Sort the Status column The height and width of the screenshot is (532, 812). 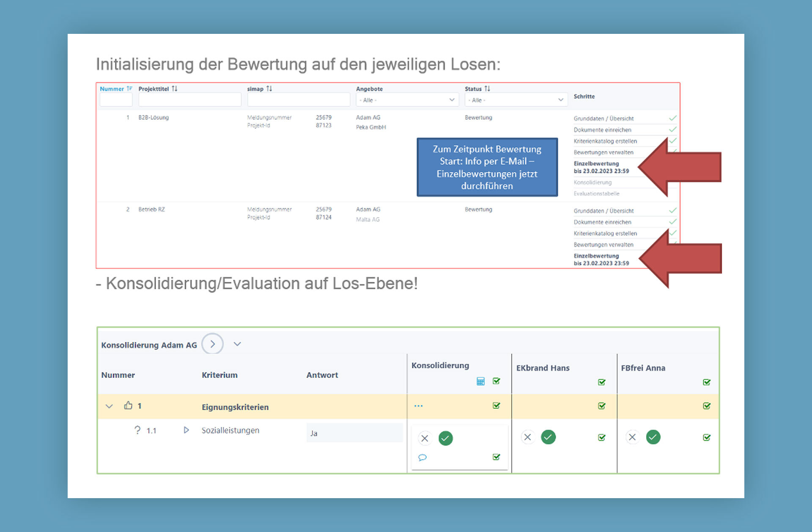[x=487, y=88]
